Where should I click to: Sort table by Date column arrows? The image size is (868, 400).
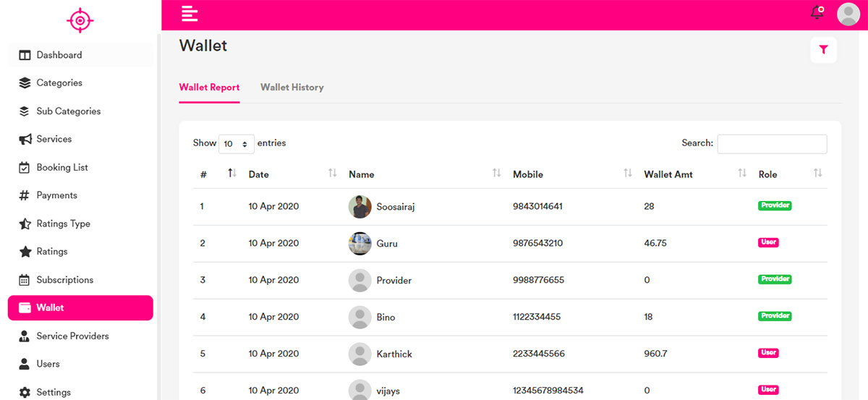[x=332, y=174]
